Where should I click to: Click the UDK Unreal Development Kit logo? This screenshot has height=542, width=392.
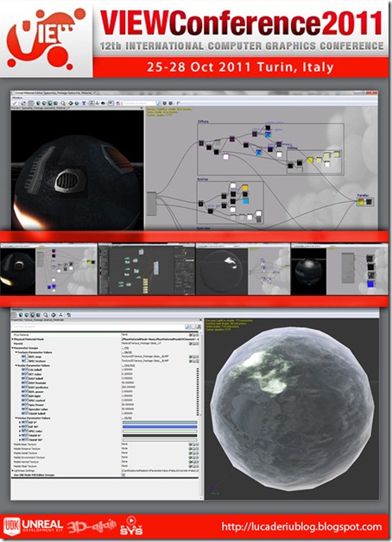tap(33, 526)
